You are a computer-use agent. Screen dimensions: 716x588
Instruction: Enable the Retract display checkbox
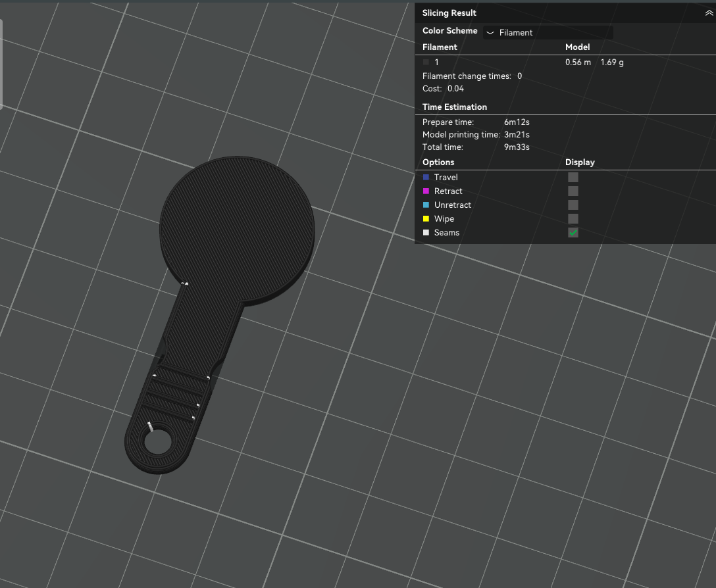[573, 191]
